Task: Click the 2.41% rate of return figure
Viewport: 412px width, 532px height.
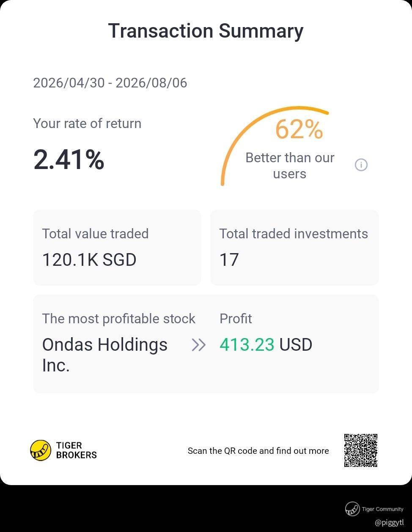Action: tap(69, 160)
